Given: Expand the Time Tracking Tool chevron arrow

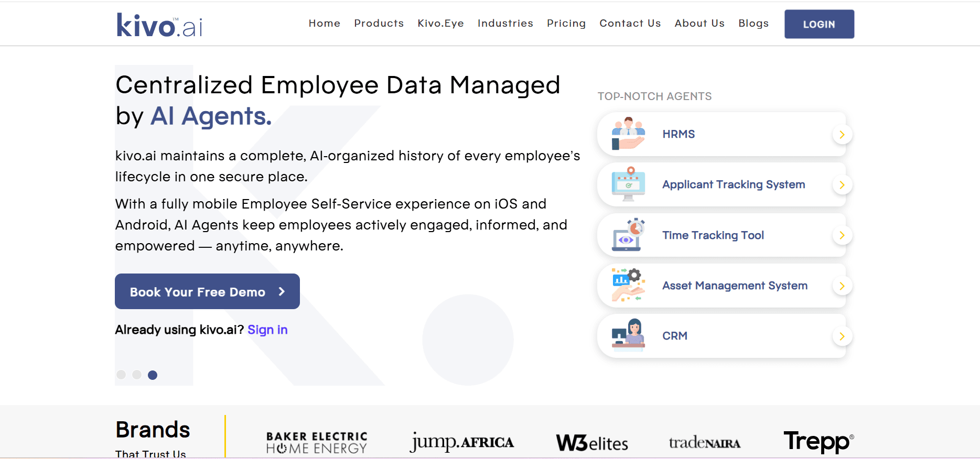Looking at the screenshot, I should 842,235.
